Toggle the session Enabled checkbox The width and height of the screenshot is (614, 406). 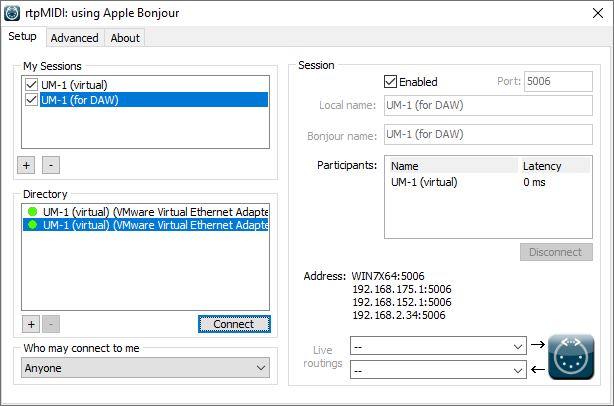[390, 81]
